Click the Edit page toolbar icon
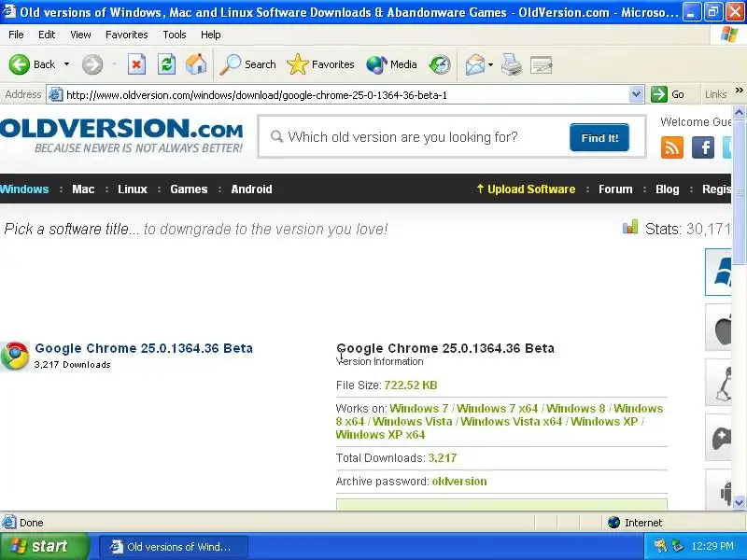 click(541, 64)
